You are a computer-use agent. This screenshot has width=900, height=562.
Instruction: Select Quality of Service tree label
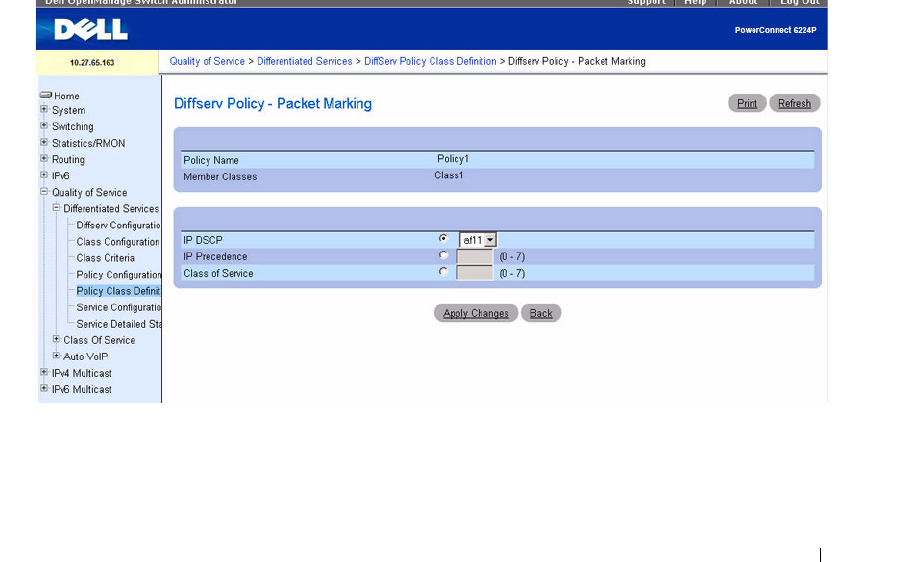click(90, 192)
